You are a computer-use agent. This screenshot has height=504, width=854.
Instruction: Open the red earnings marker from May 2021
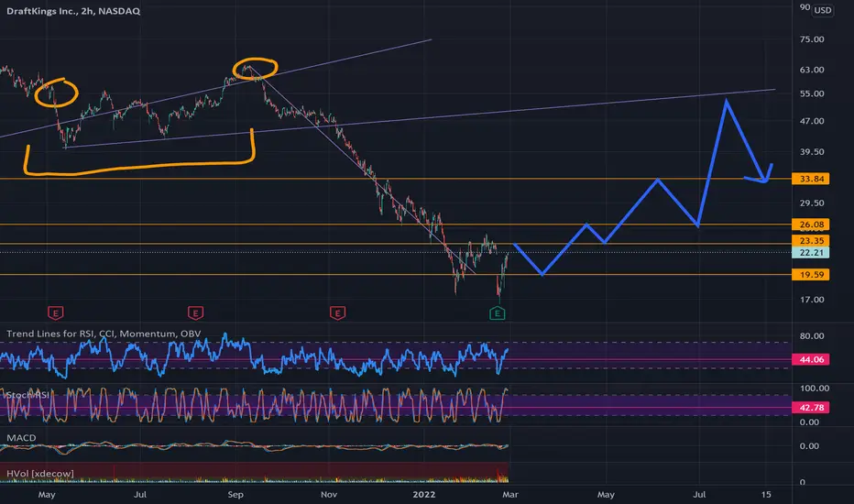click(56, 313)
